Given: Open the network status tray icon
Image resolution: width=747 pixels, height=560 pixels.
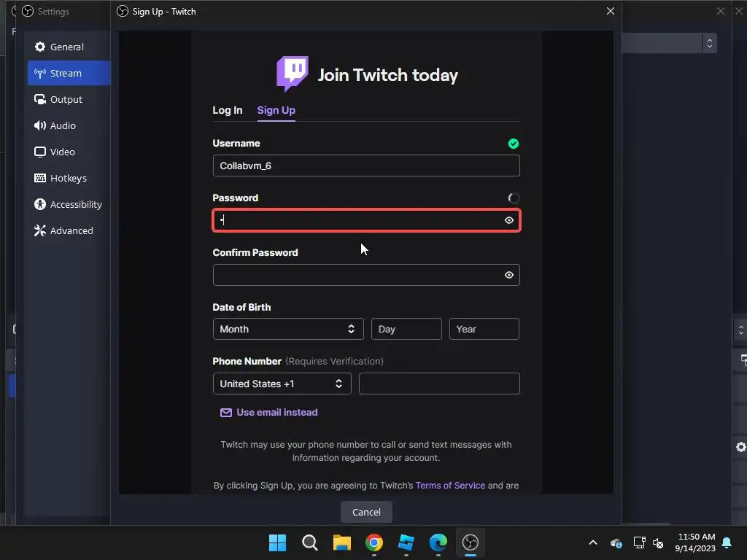Looking at the screenshot, I should pos(639,542).
